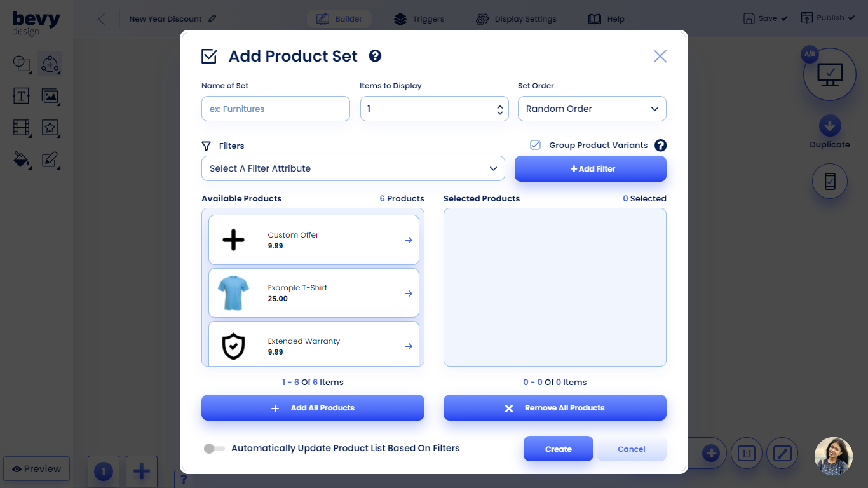The width and height of the screenshot is (868, 488).
Task: Select the Text tool in the sidebar
Action: [x=21, y=96]
